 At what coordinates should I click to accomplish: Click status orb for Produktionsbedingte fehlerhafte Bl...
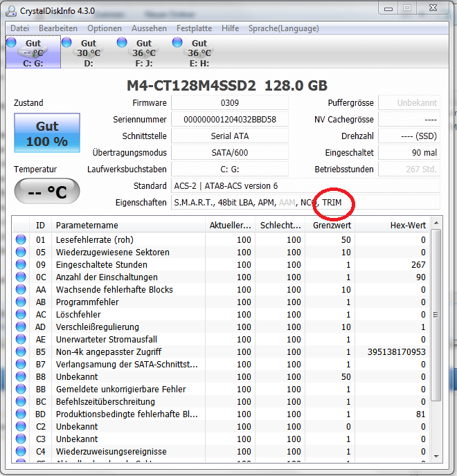pos(21,414)
